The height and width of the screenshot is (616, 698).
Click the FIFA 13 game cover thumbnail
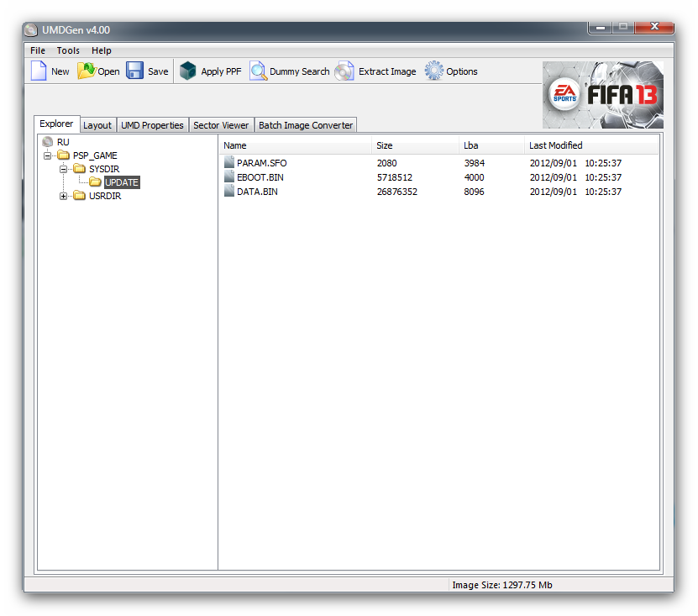click(603, 95)
